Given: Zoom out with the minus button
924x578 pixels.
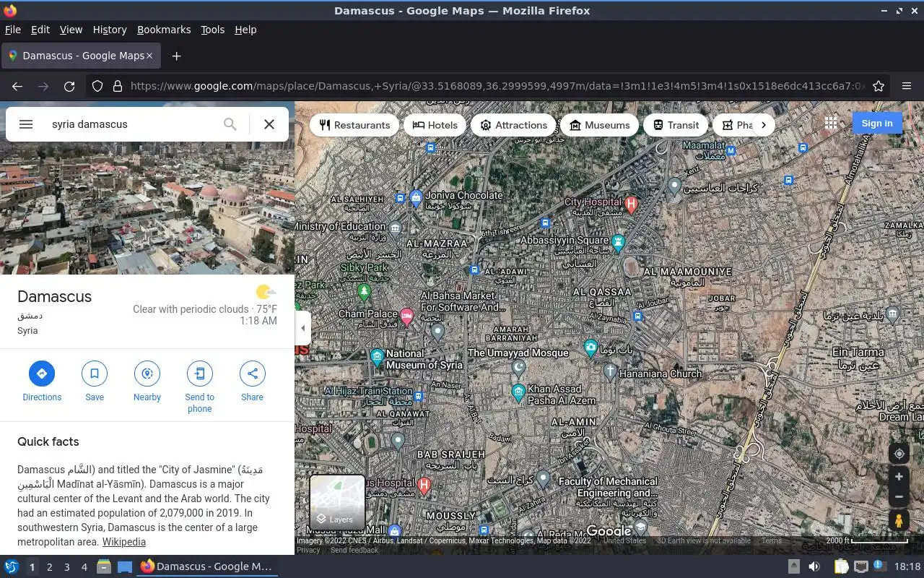Looking at the screenshot, I should [x=899, y=497].
